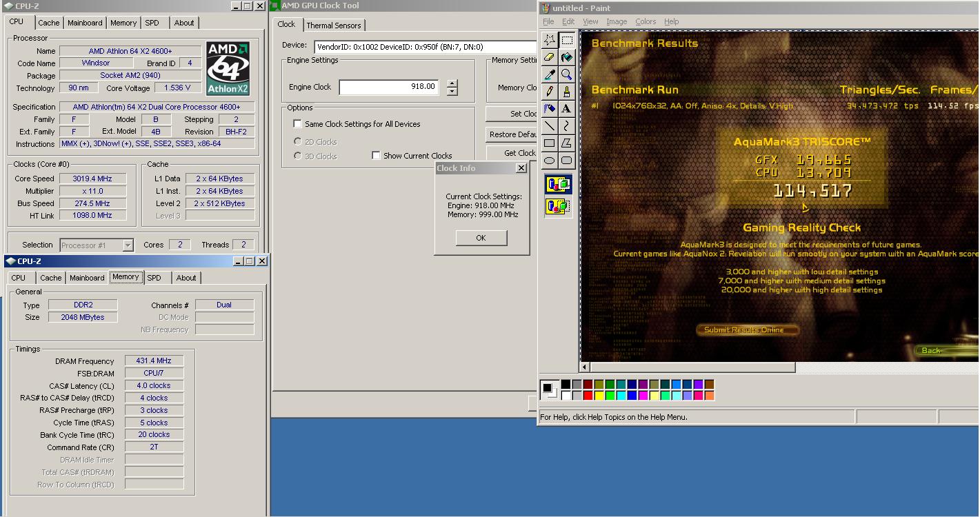Select the Polygon tool in Paint
Viewport: 980px width, 517px height.
click(567, 143)
